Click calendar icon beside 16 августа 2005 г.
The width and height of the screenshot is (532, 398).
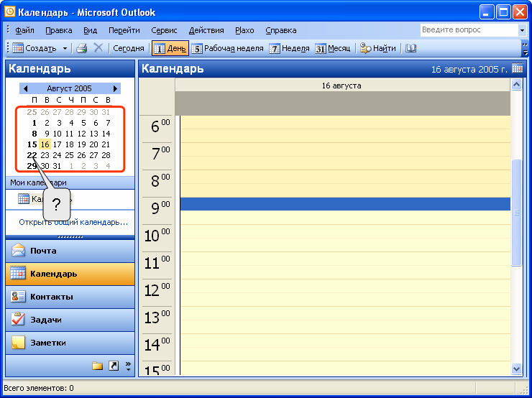tap(518, 68)
